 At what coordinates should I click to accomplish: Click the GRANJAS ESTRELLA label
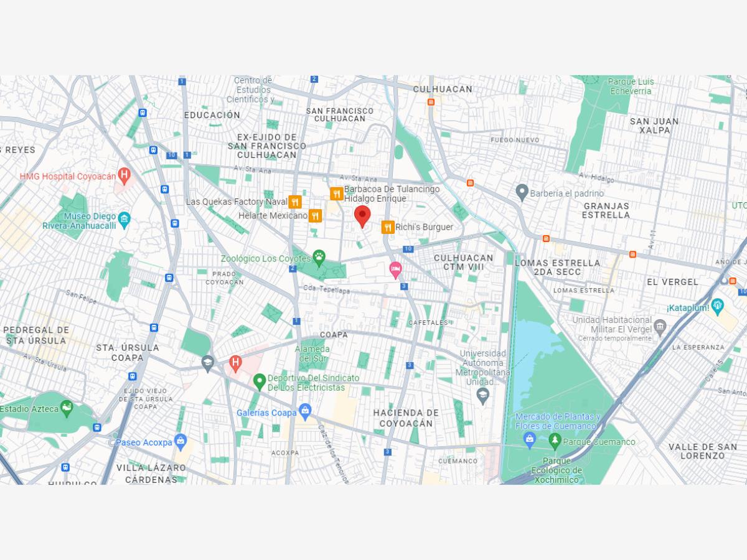coord(606,210)
